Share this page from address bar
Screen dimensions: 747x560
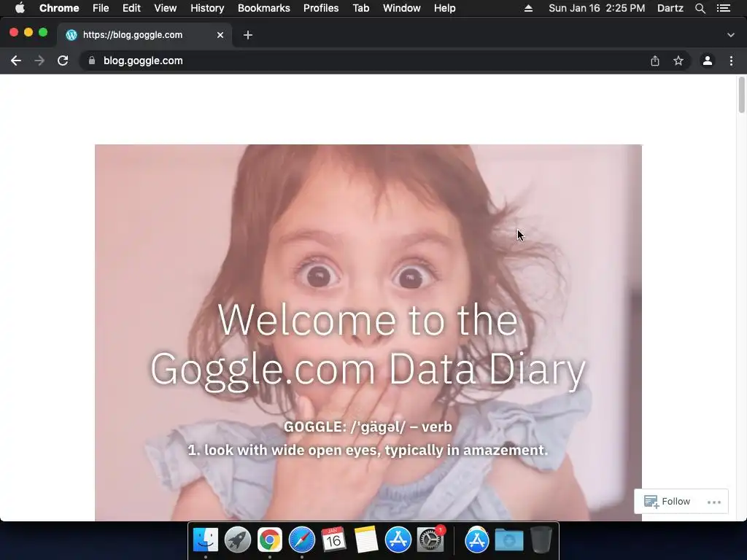[x=655, y=61]
